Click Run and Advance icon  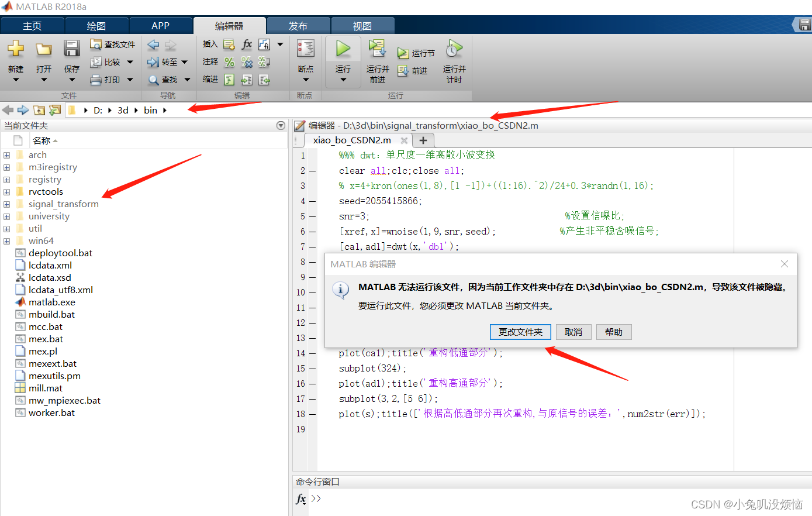click(x=378, y=49)
